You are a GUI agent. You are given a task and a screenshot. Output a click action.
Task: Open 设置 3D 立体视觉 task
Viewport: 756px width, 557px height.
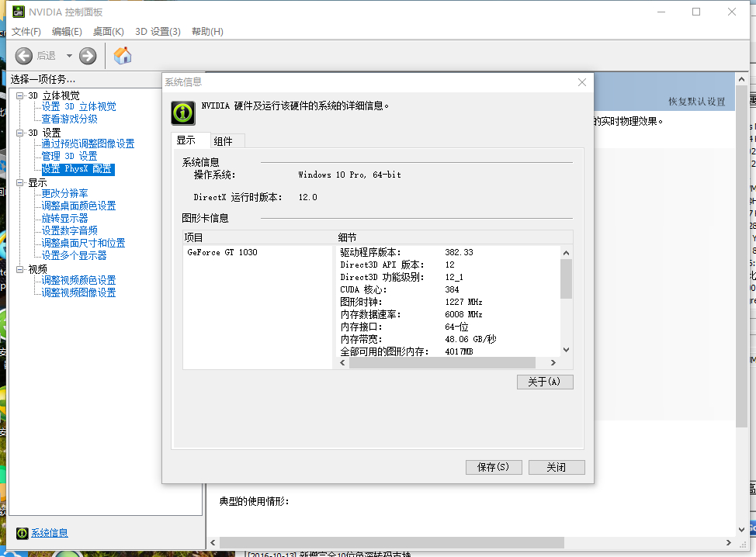(x=78, y=106)
